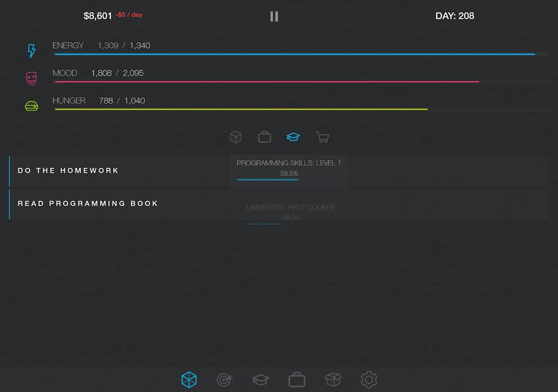The height and width of the screenshot is (392, 558).
Task: Click the blue energy lightning bolt icon
Action: pyautogui.click(x=31, y=51)
